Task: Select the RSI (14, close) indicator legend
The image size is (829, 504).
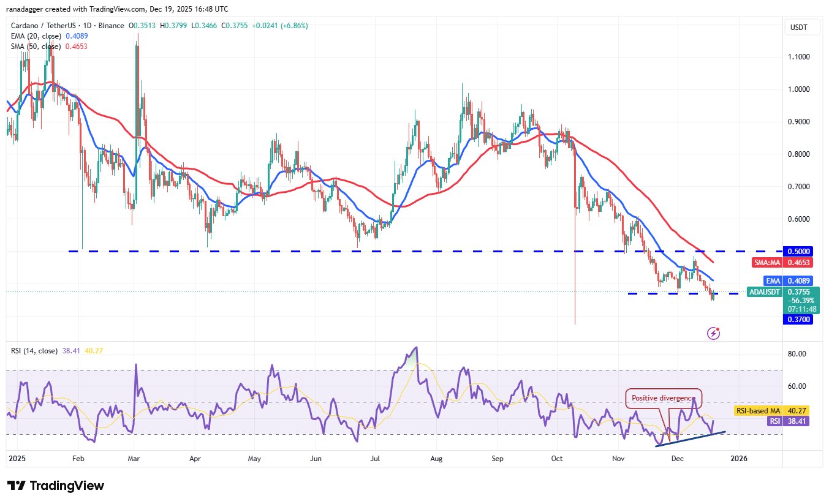Action: click(x=35, y=351)
